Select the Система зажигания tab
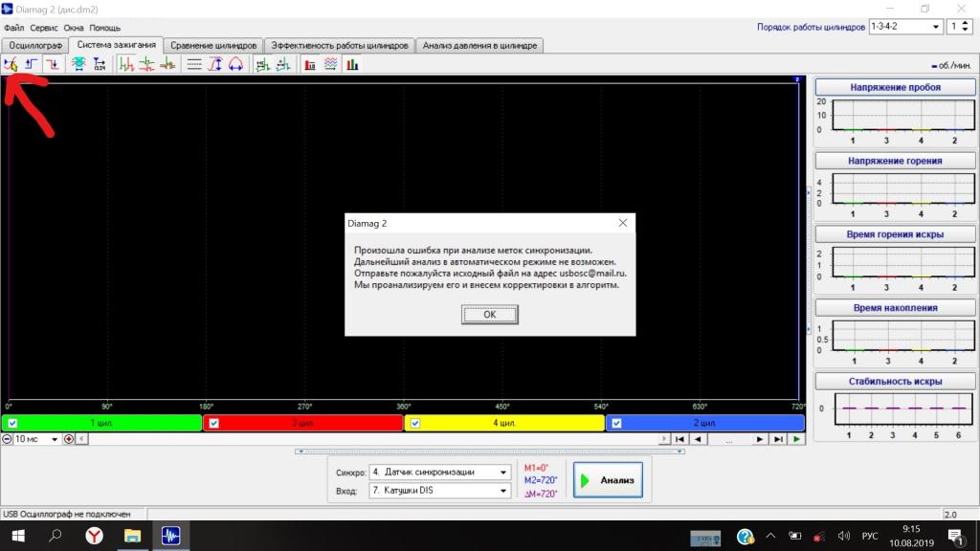980x551 pixels. point(116,45)
